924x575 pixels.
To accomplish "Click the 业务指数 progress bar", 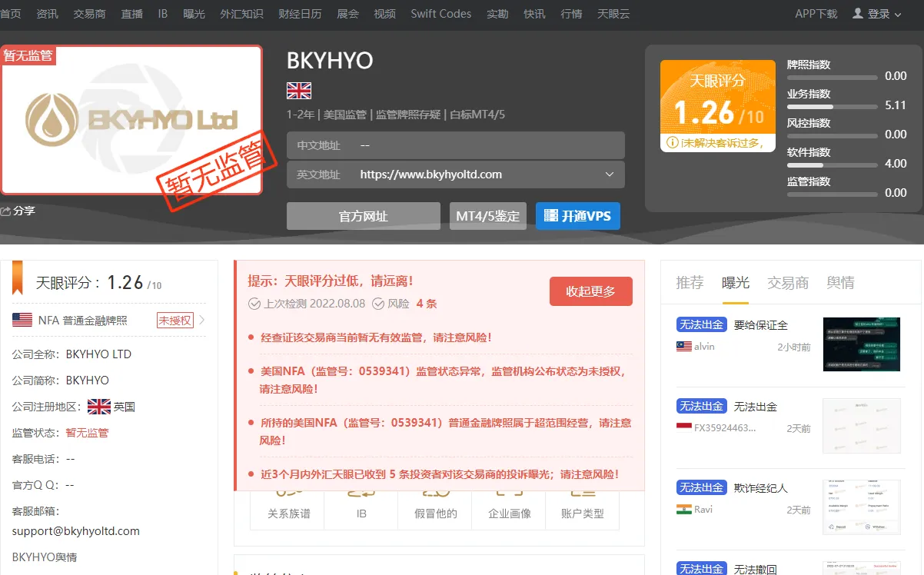I will (832, 107).
